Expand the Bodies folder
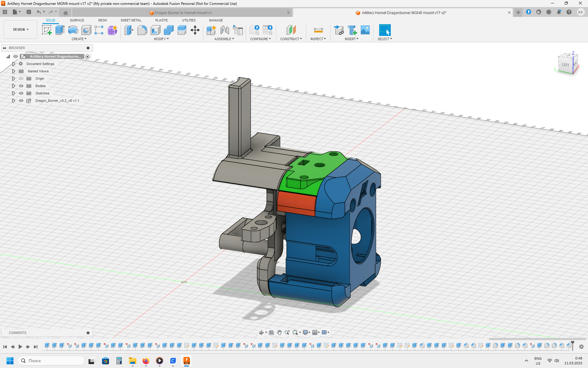The width and height of the screenshot is (588, 368). point(13,86)
